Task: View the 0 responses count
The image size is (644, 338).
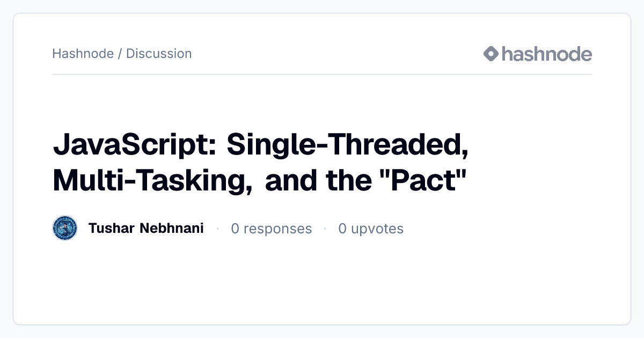Action: pyautogui.click(x=271, y=229)
